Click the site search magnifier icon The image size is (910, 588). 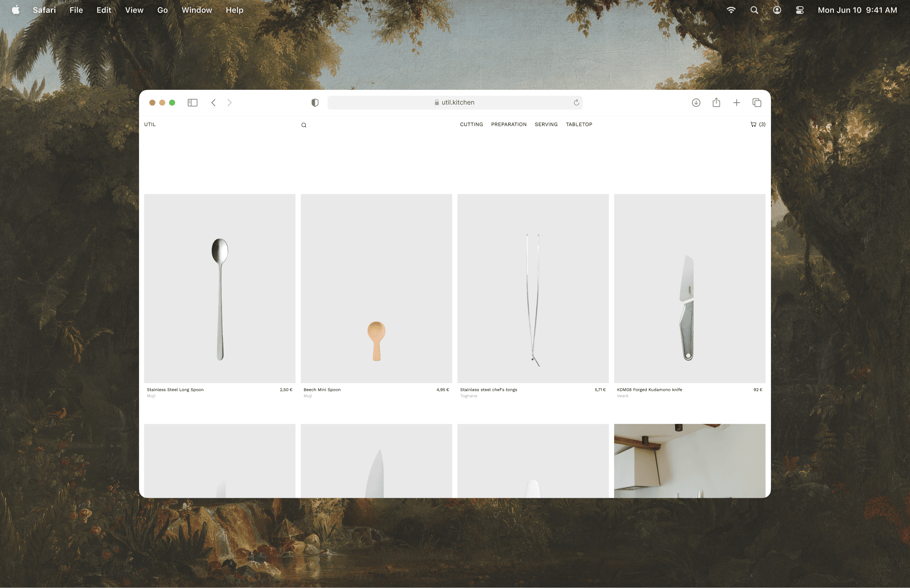[x=304, y=125]
